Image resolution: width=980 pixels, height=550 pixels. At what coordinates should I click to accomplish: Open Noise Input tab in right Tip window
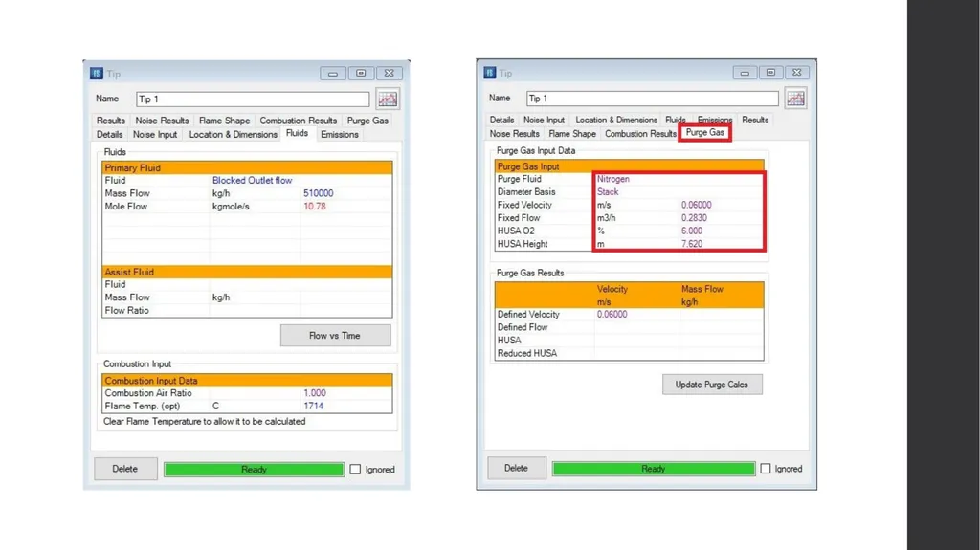tap(544, 120)
